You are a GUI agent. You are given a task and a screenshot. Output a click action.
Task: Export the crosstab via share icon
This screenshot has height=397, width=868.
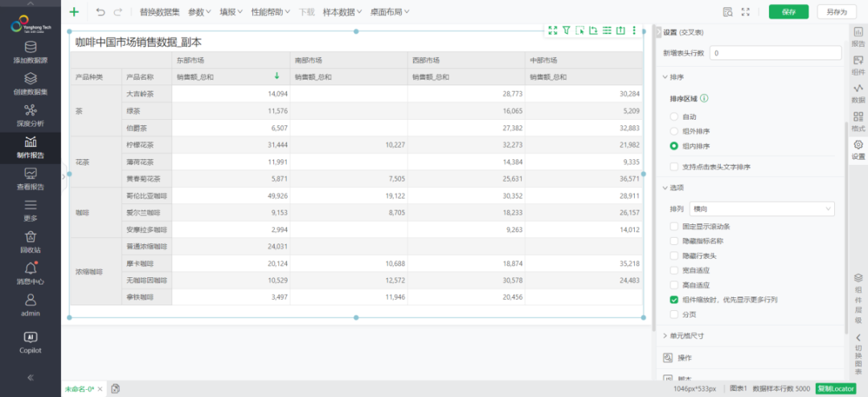pyautogui.click(x=620, y=31)
